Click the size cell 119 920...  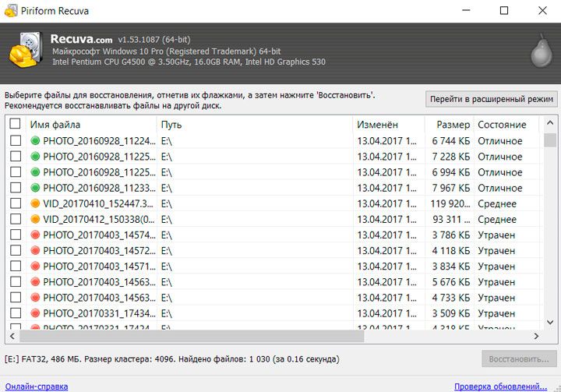coord(450,203)
